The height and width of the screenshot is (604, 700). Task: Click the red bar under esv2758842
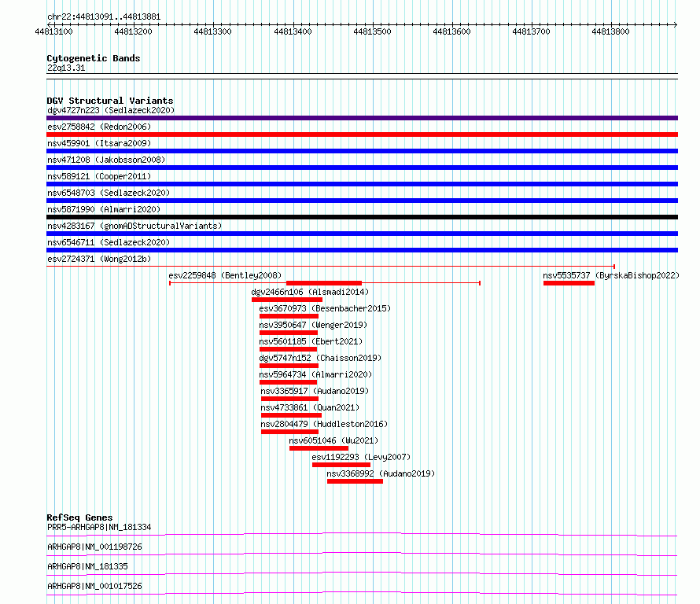[x=362, y=134]
